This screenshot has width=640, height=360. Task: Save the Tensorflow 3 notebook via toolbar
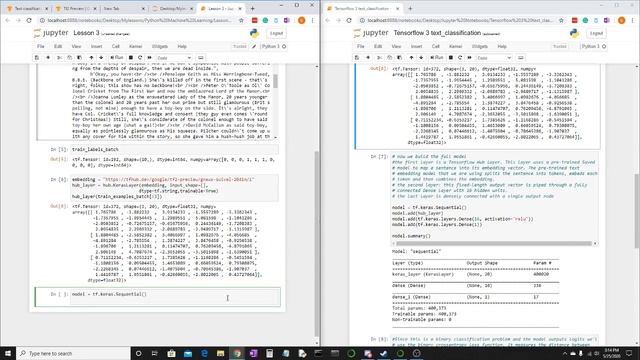(357, 58)
